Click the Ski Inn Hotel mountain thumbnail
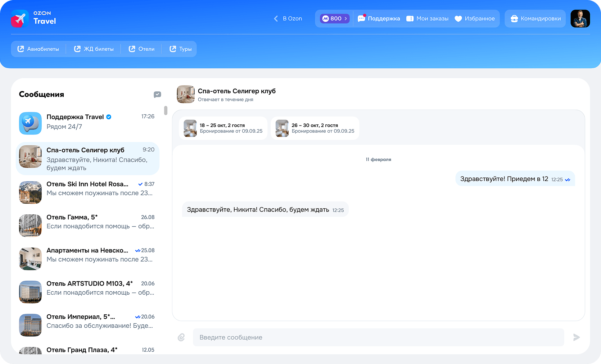The width and height of the screenshot is (601, 364). pos(30,192)
